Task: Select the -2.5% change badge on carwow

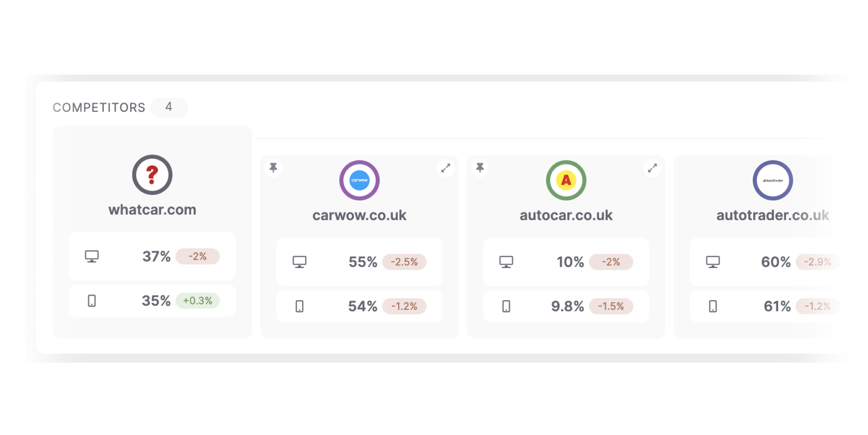Action: pos(404,262)
